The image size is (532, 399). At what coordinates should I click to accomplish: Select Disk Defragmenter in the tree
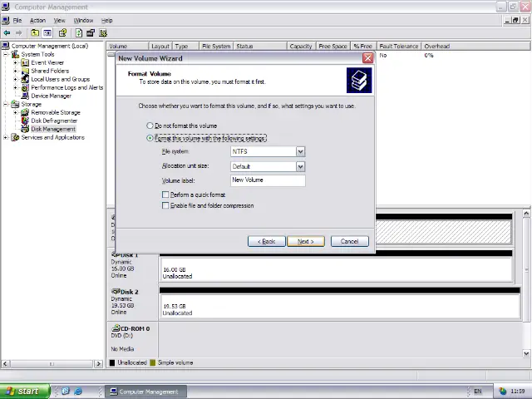[x=53, y=121]
